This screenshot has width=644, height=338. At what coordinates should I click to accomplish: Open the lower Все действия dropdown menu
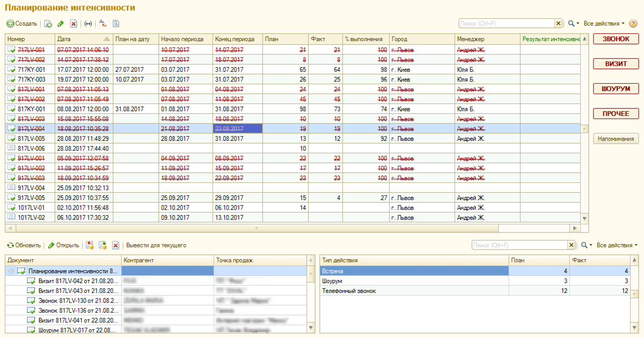point(617,245)
